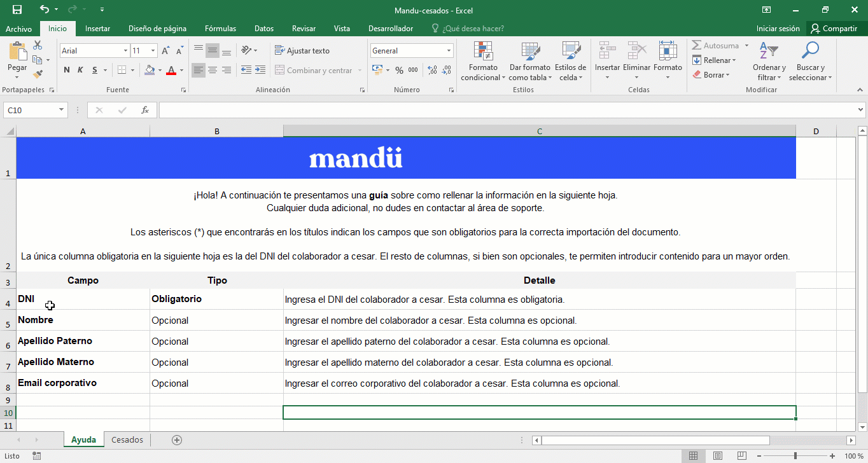Image resolution: width=868 pixels, height=463 pixels.
Task: Toggle bold (N) formatting
Action: [x=67, y=70]
